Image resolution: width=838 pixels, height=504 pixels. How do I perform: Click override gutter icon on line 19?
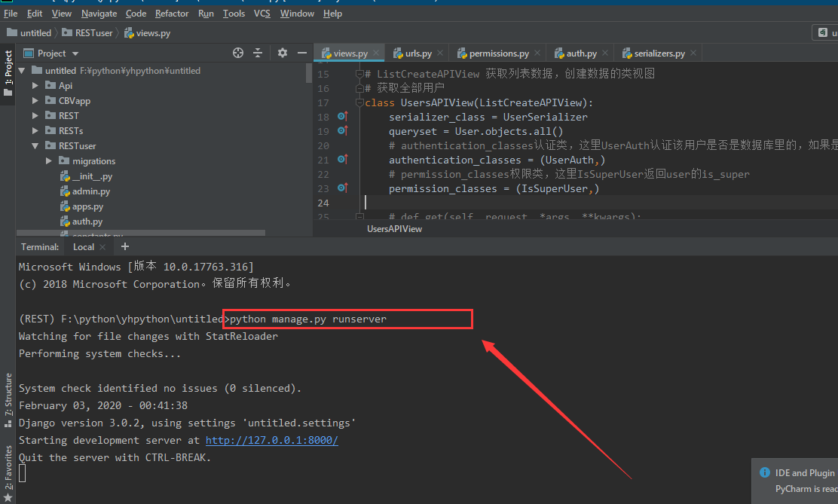tap(343, 131)
